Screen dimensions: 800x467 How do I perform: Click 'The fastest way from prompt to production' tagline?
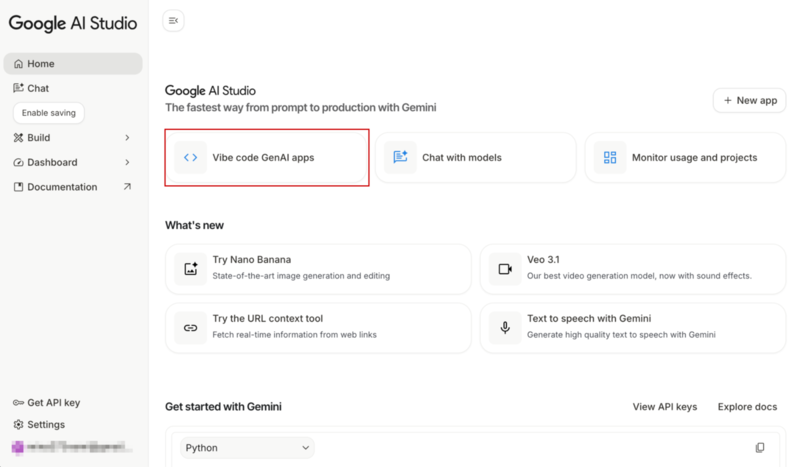(x=301, y=107)
